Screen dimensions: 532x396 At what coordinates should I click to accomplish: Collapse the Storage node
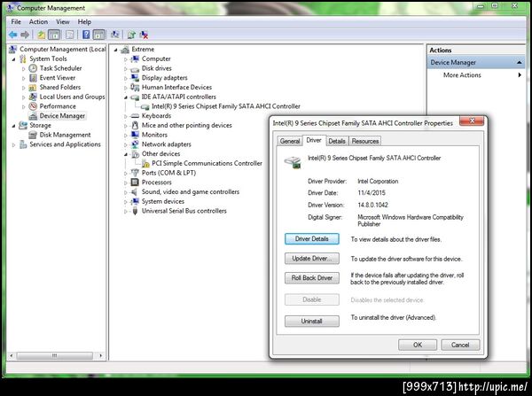coord(14,126)
